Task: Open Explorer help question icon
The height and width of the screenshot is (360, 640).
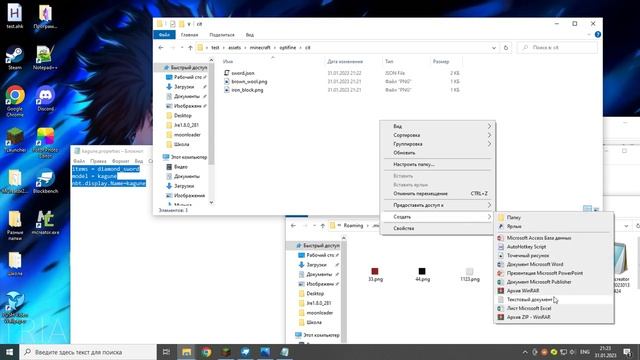Action: 598,35
